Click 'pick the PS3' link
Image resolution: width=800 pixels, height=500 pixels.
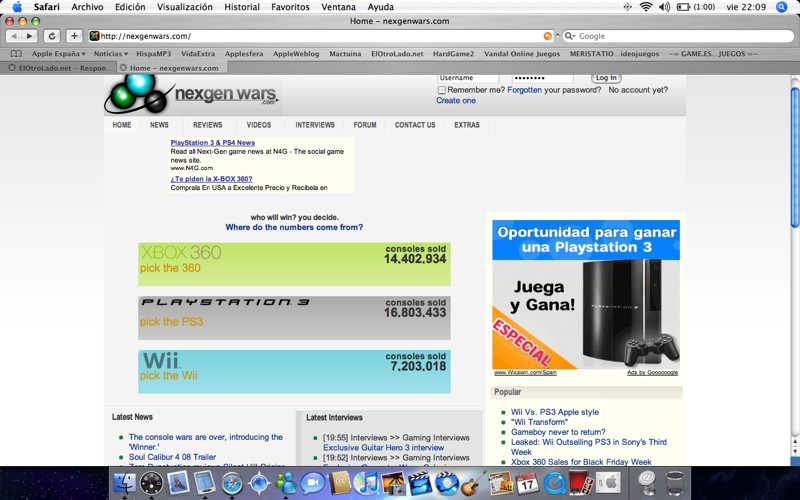(171, 322)
